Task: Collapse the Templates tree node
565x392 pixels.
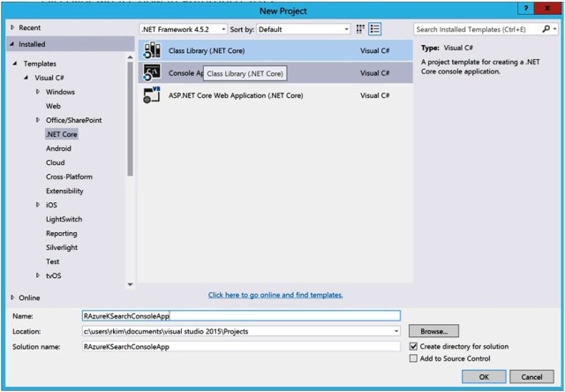Action: tap(15, 64)
